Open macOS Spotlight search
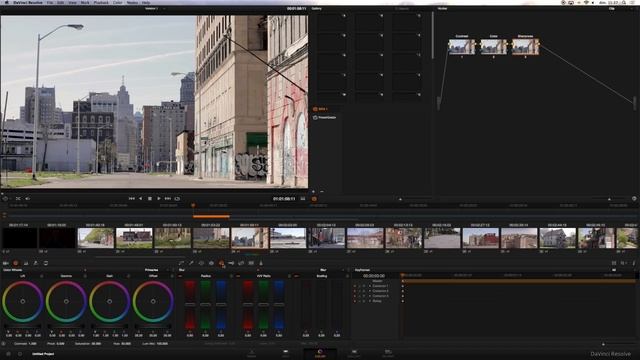Screen dimensions: 640x360 [624, 2]
